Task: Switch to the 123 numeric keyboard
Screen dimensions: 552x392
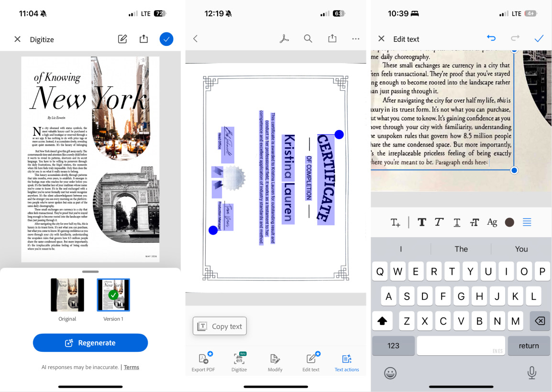Action: [393, 346]
